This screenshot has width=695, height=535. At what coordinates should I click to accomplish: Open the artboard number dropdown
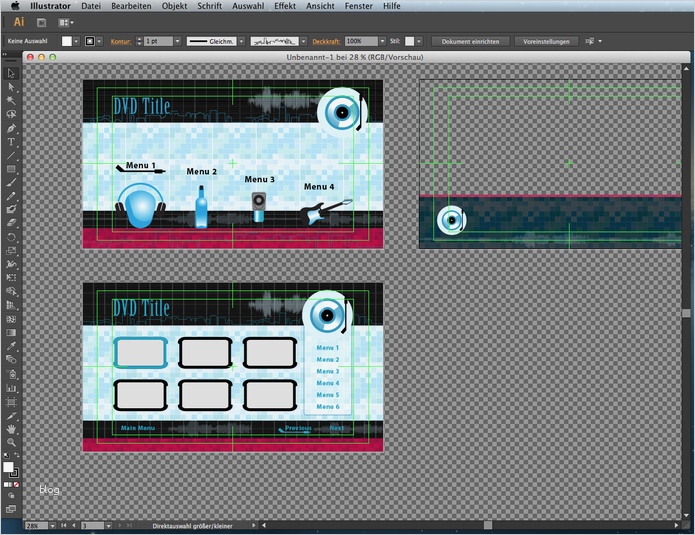[108, 526]
